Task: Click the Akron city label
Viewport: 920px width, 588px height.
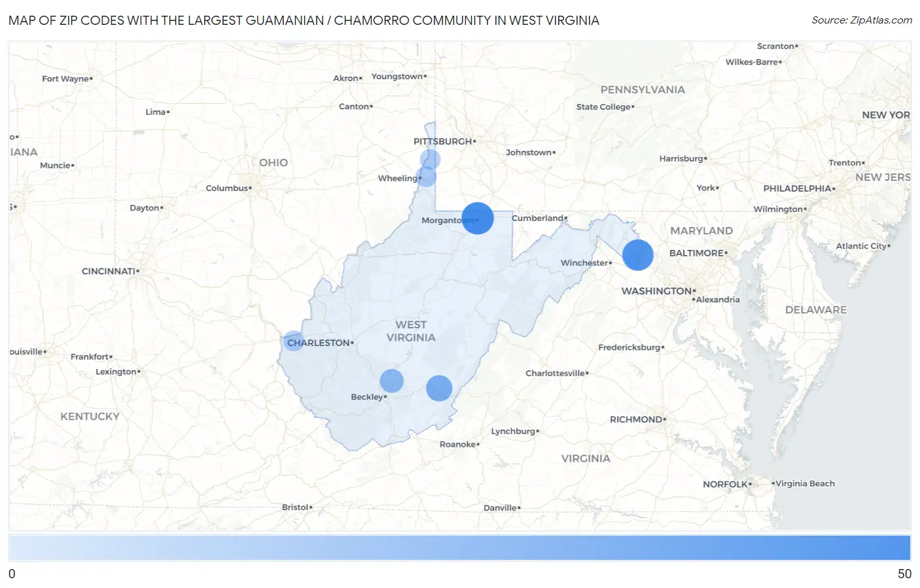Action: click(345, 78)
